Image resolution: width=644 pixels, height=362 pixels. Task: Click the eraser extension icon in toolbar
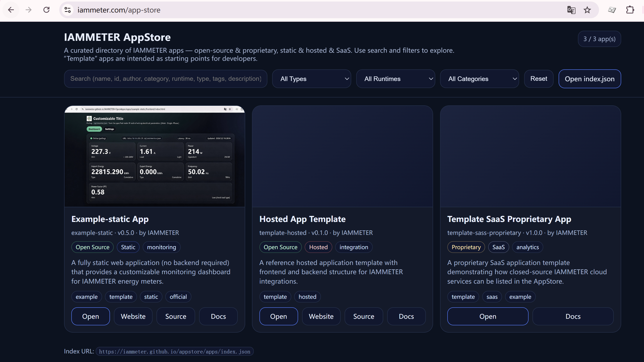612,10
